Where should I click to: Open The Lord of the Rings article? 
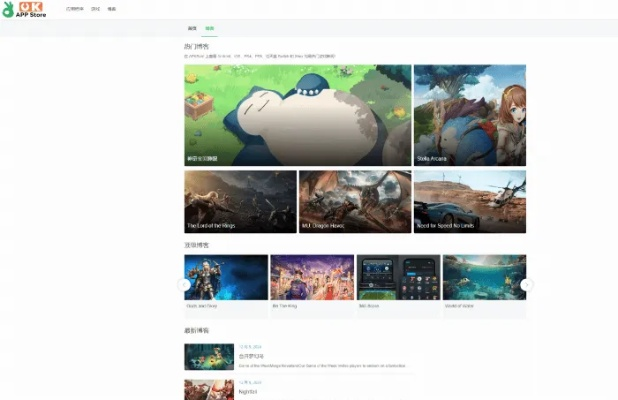coord(240,201)
